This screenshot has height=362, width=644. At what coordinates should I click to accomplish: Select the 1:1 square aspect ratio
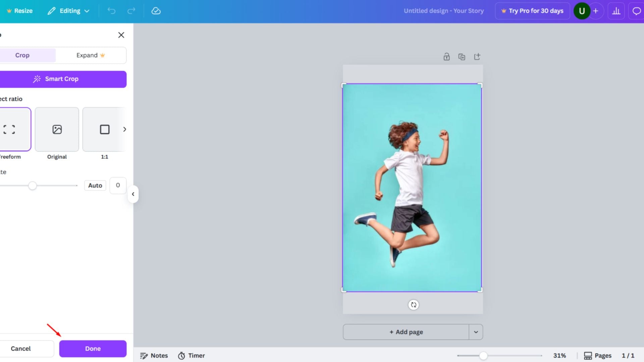(104, 129)
